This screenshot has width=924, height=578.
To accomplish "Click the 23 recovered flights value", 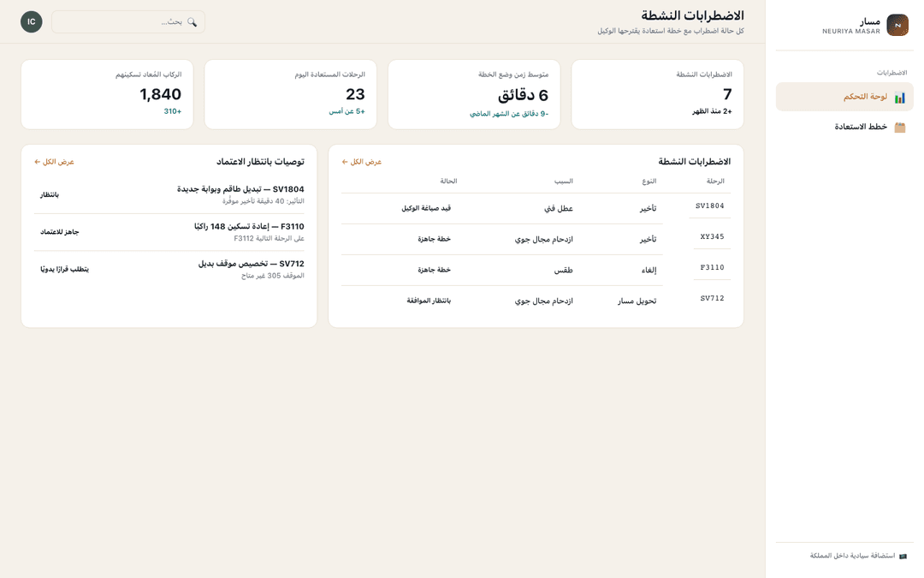I will click(x=355, y=94).
